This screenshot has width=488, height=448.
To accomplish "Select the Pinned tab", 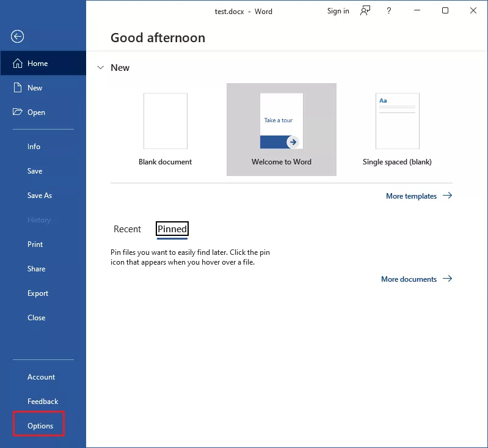I will (172, 229).
